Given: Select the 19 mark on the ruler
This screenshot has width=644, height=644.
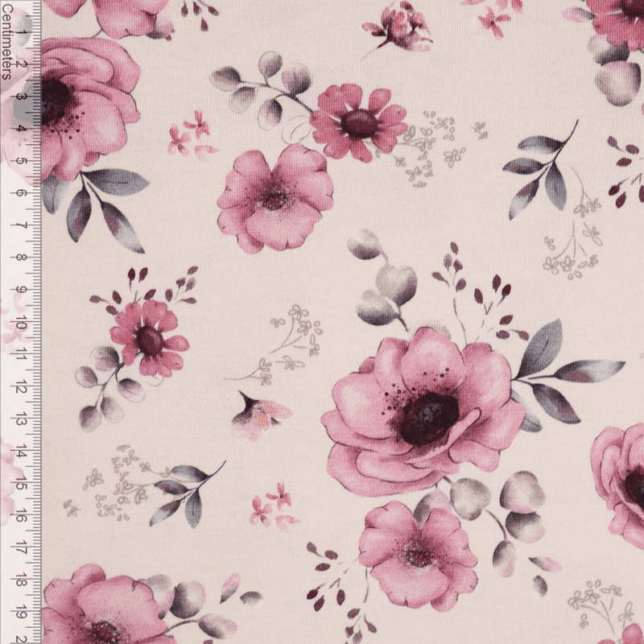Looking at the screenshot, I should 20,611.
